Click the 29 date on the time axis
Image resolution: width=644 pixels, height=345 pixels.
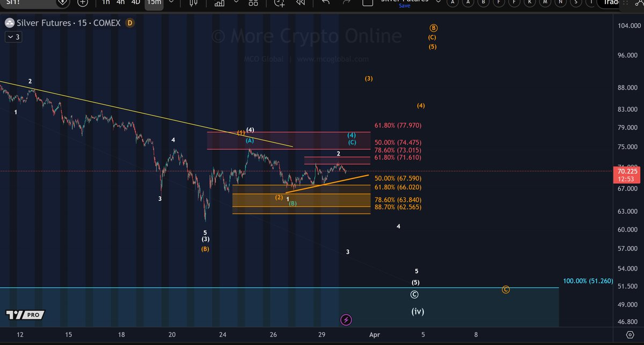[x=321, y=334]
